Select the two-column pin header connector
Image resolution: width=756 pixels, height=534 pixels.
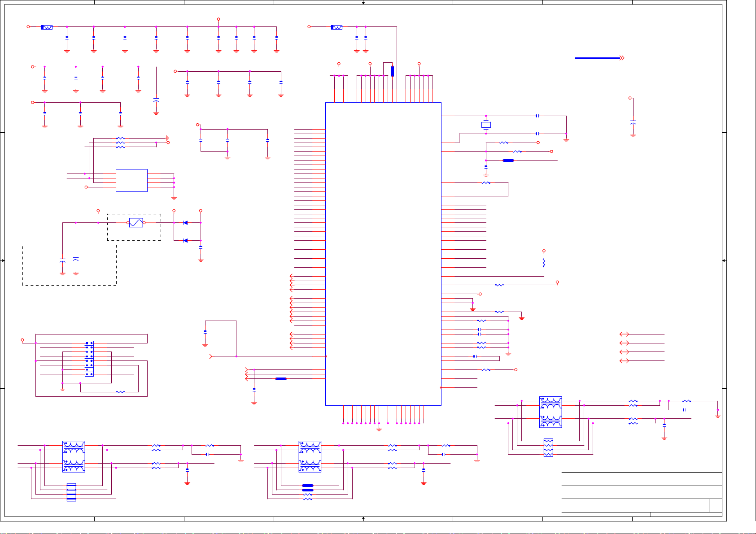pos(89,358)
